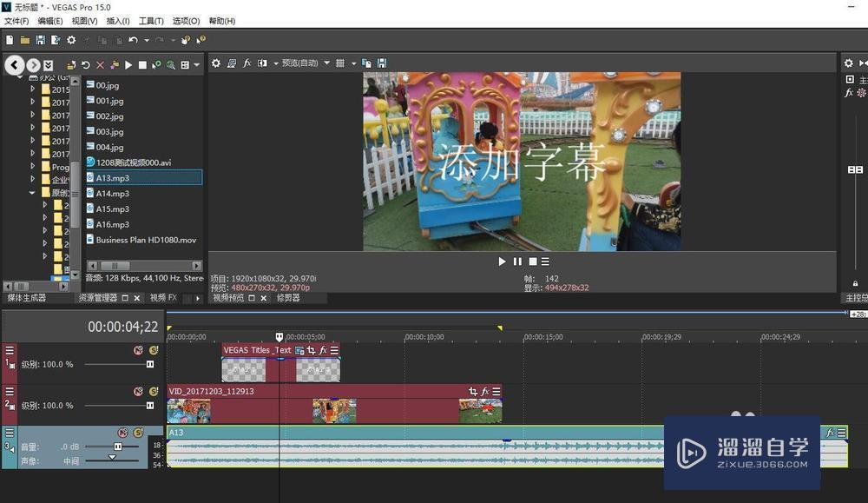Open Event FX on VID_20171203 clip
The width and height of the screenshot is (868, 503).
pos(485,392)
